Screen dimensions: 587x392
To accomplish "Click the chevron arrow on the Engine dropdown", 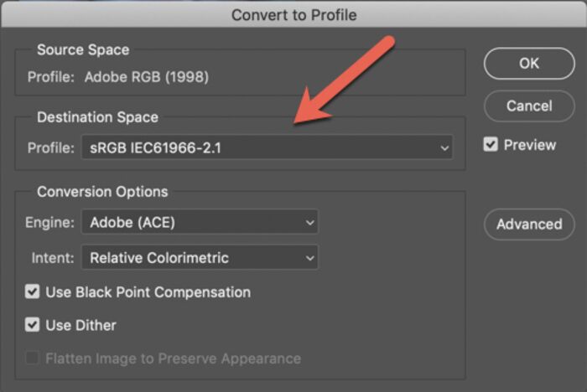I will (x=309, y=222).
